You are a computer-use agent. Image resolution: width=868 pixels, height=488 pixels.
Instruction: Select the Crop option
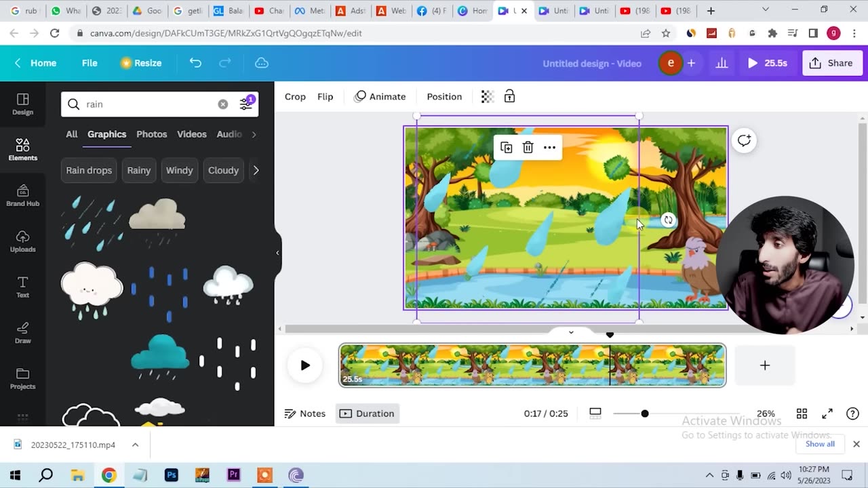(x=295, y=97)
